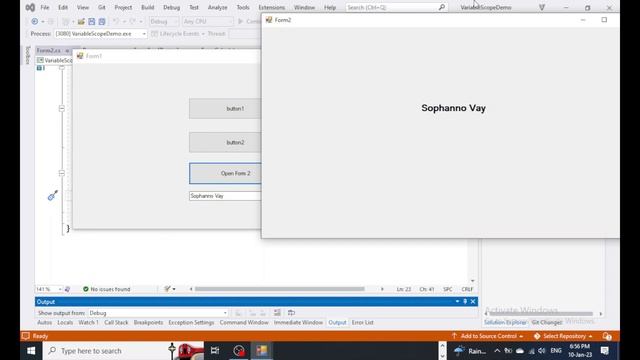Screen dimensions: 640x360
Task: Click the Ready status feedback icon
Action: click(x=26, y=336)
